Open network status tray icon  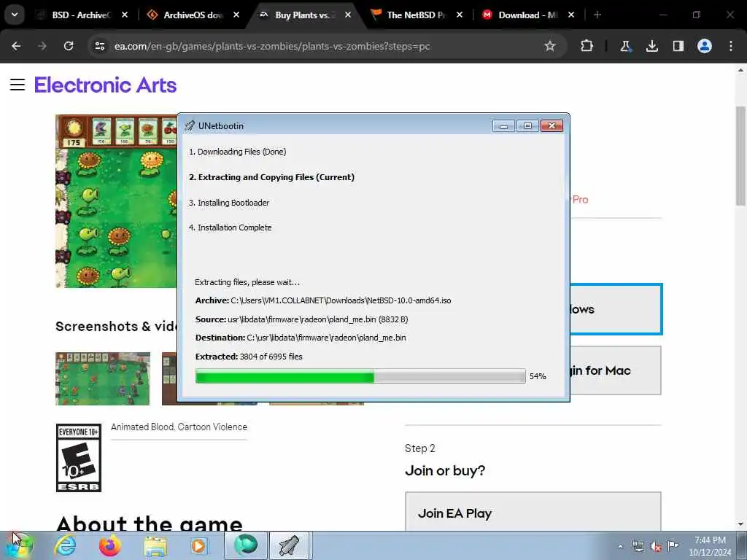pyautogui.click(x=638, y=546)
